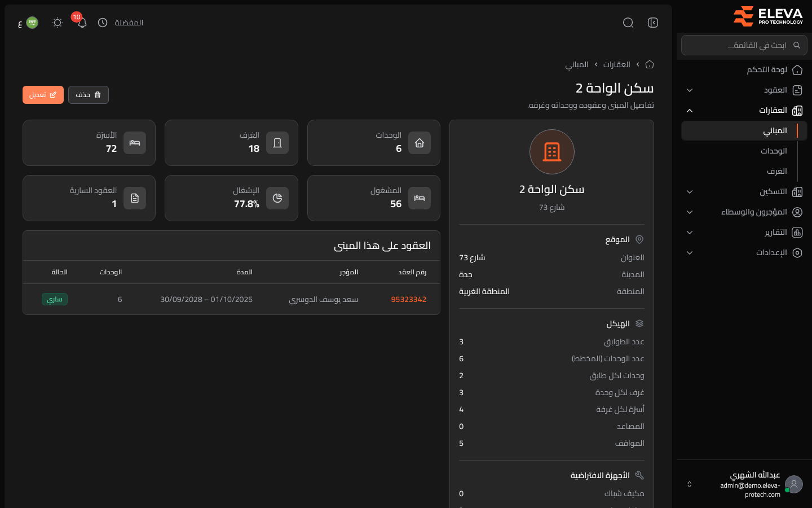Viewport: 812px width, 508px height.
Task: Click the clock icon beside المفضلة
Action: [103, 23]
